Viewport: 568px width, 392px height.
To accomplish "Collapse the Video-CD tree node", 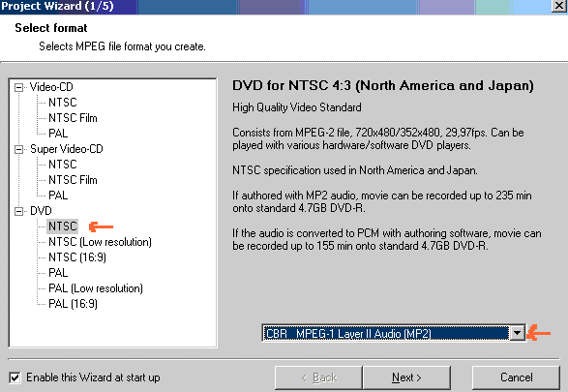I will pos(18,88).
